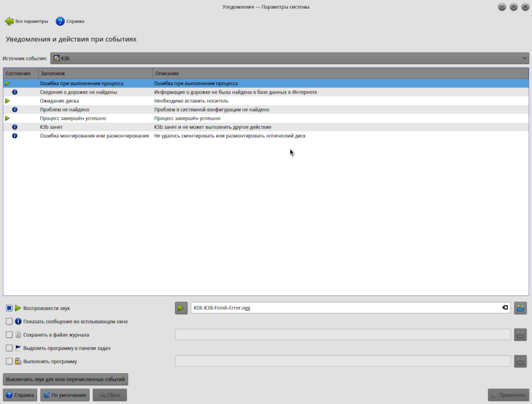Screen dimensions: 532x404
Task: Click the sound state icon of row Процесс завершён успешно
Action: coord(7,118)
